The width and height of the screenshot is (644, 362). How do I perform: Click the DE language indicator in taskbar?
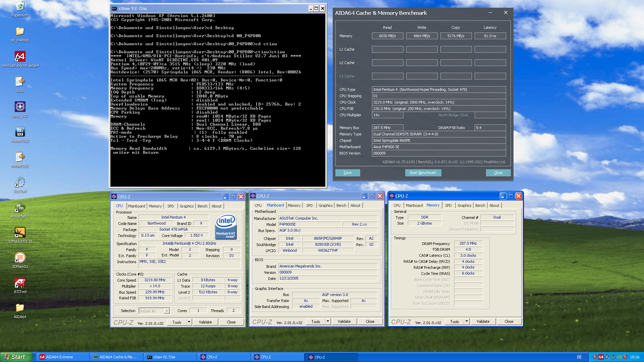(x=579, y=357)
